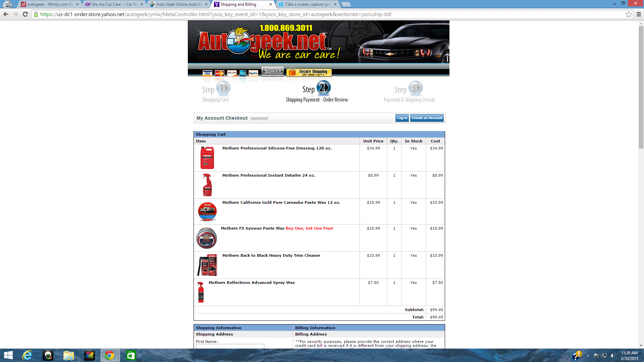Click the Step 1 Shopping Cart arrow icon

[223, 88]
